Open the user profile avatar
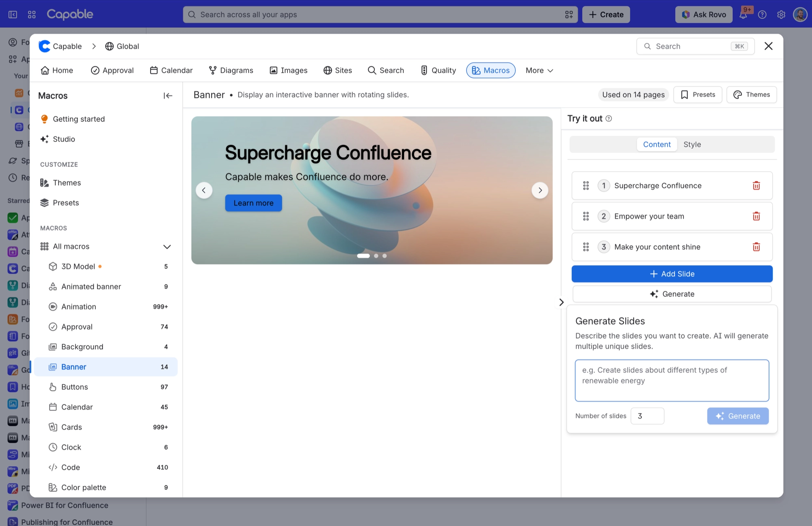This screenshot has width=812, height=526. click(x=800, y=15)
